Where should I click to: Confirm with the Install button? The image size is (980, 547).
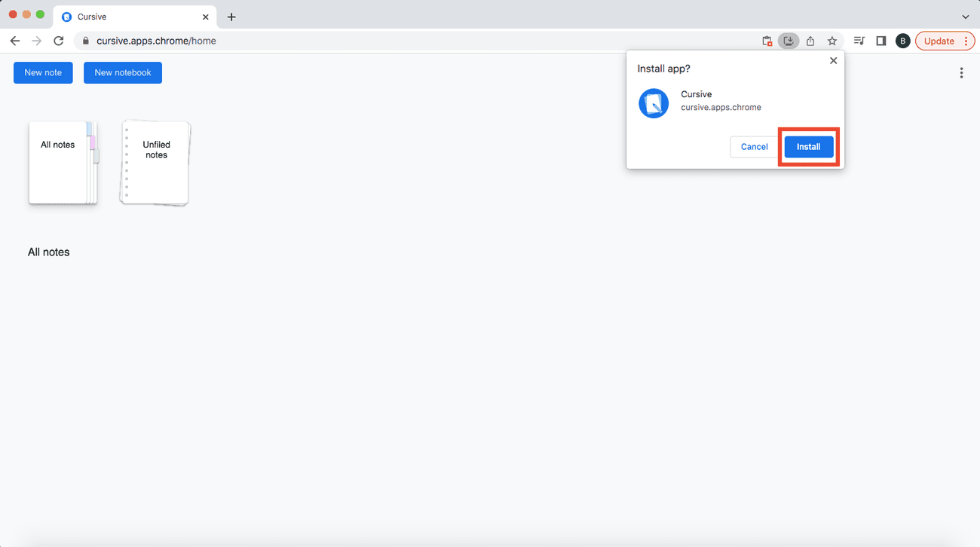click(x=808, y=147)
